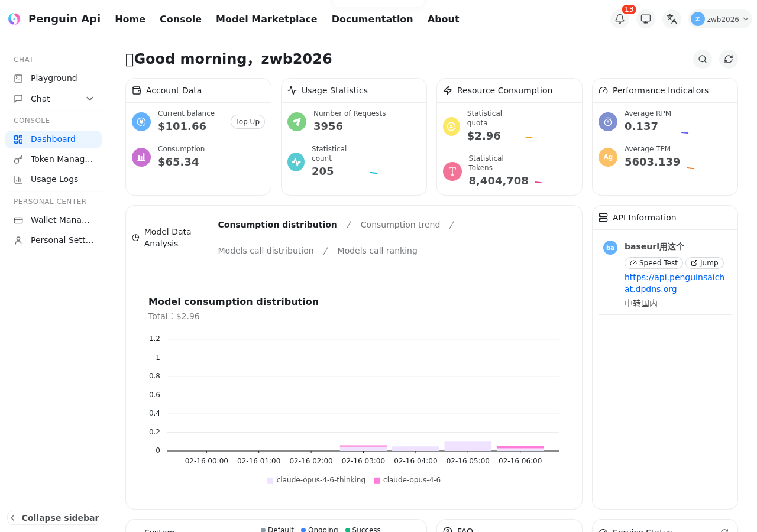Click the Penguin Api logo

coord(14,19)
